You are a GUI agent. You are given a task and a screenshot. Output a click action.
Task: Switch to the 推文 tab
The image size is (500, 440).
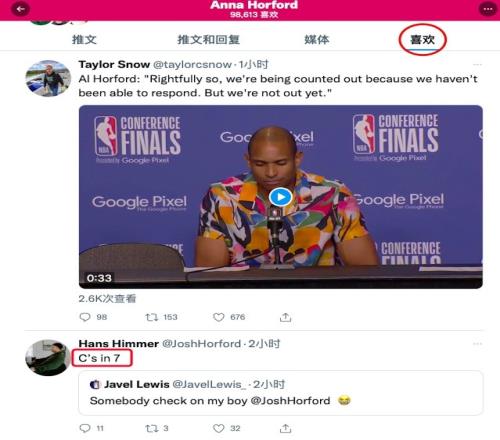point(84,39)
